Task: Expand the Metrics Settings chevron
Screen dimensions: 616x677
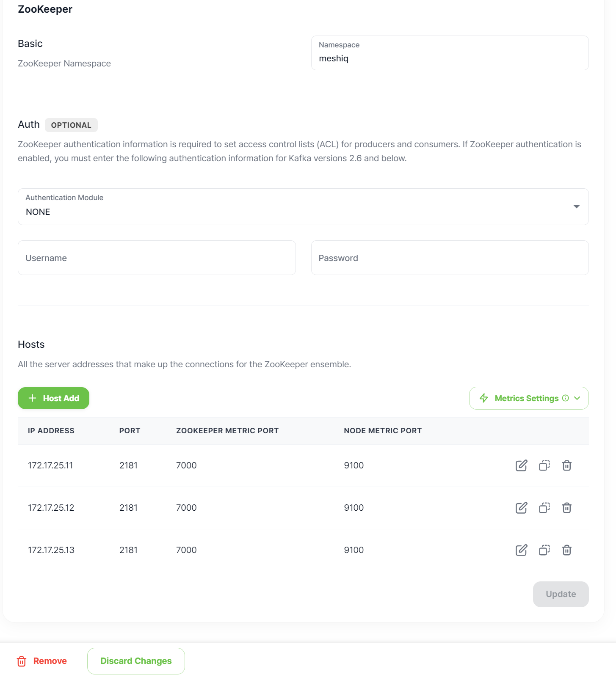Action: click(577, 398)
